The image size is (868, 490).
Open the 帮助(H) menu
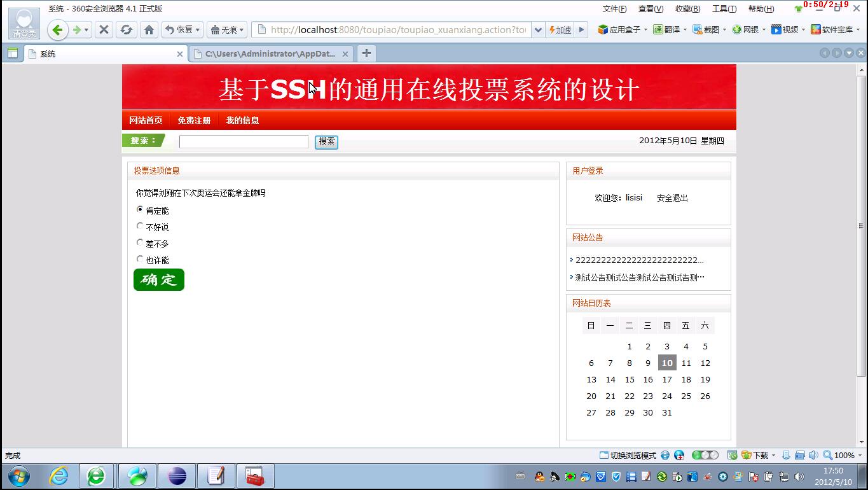click(x=761, y=8)
